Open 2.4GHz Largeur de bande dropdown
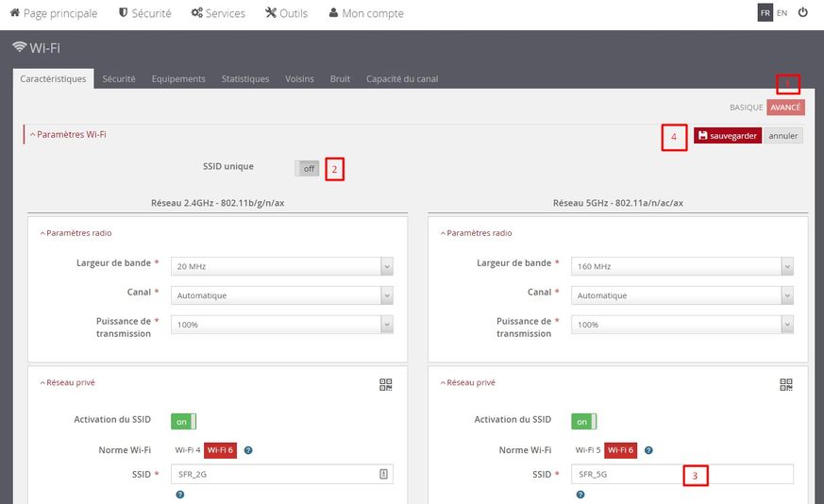Screen dimensions: 824x504 [x=282, y=267]
